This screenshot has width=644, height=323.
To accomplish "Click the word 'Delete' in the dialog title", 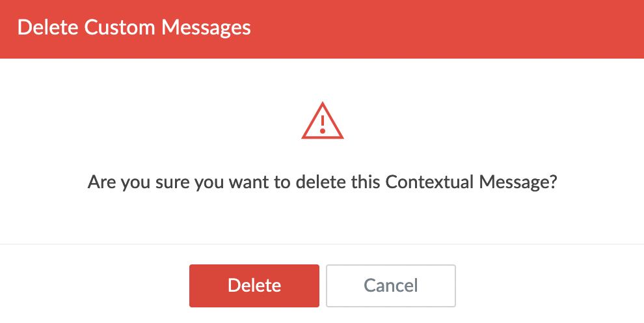I will click(x=47, y=28).
